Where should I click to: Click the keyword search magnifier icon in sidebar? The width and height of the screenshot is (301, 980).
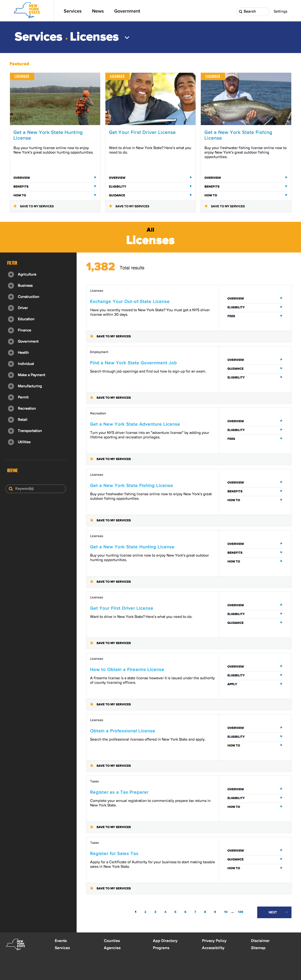coord(11,489)
